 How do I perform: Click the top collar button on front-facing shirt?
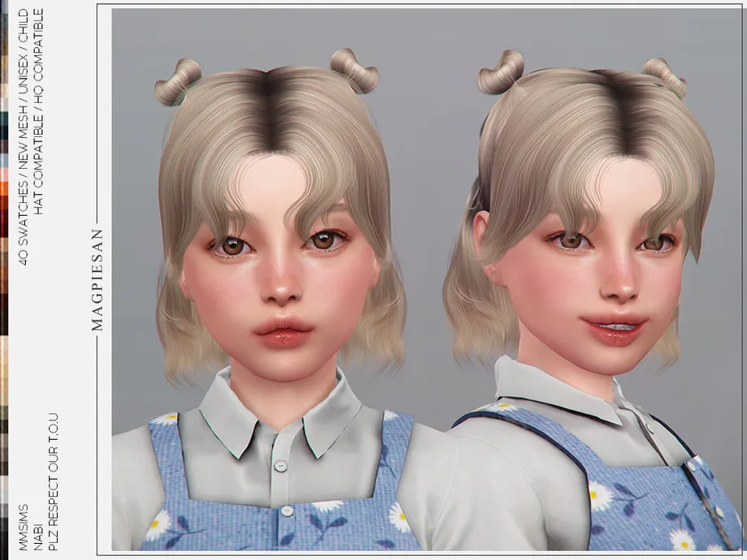(280, 466)
